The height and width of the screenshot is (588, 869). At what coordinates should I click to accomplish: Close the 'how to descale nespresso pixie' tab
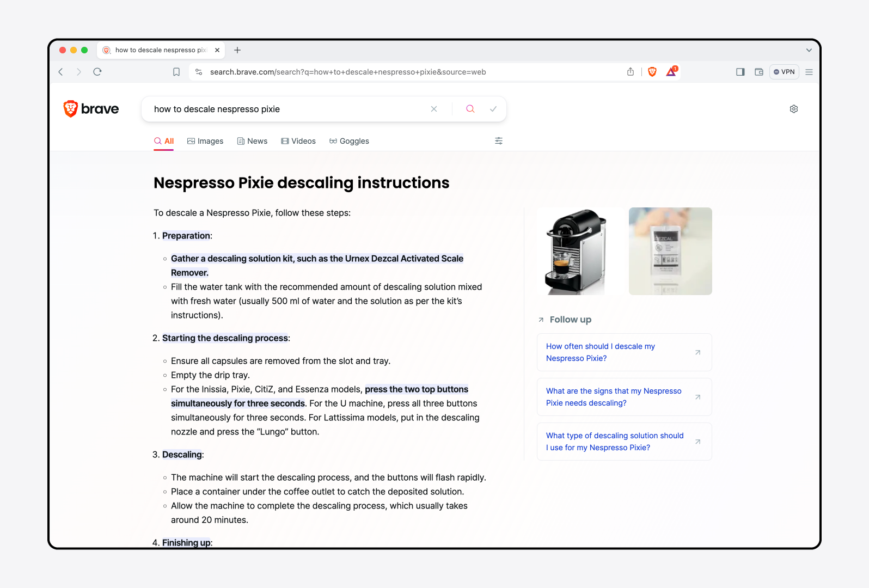(x=217, y=50)
